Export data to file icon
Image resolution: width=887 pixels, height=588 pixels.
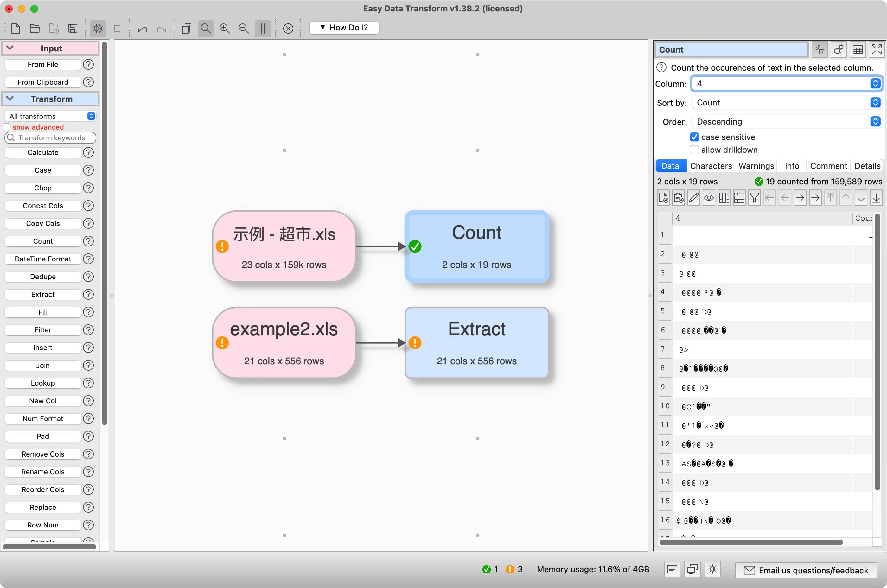(664, 198)
